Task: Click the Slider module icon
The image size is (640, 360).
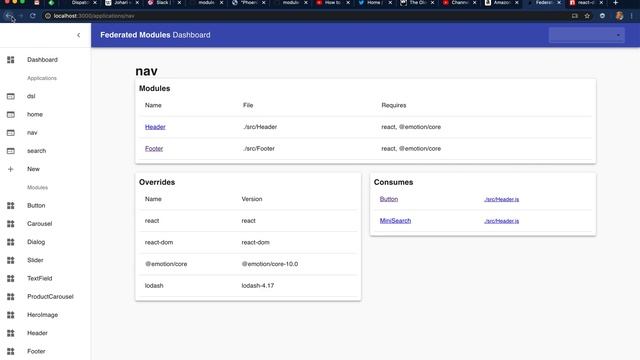Action: [11, 260]
